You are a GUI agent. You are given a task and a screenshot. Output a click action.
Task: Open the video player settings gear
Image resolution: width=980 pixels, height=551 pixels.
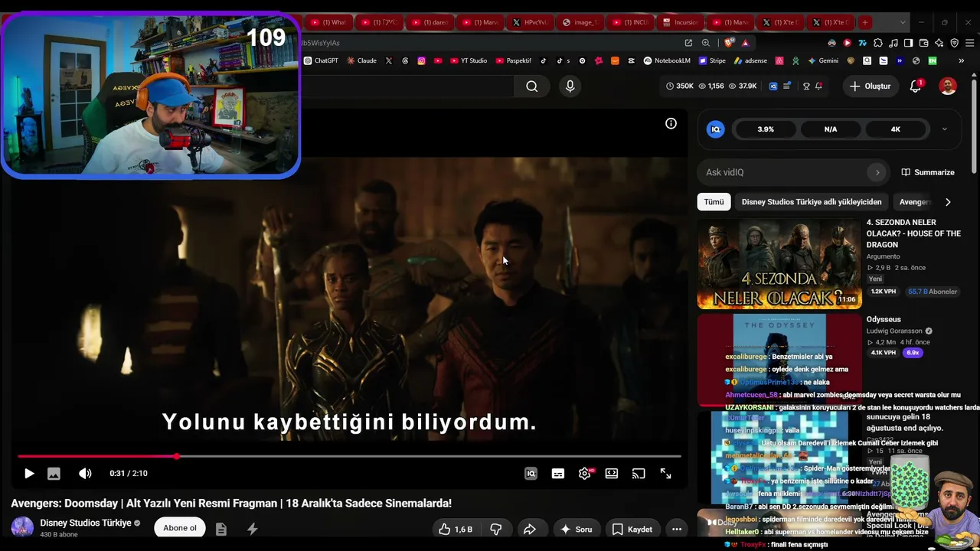(585, 474)
